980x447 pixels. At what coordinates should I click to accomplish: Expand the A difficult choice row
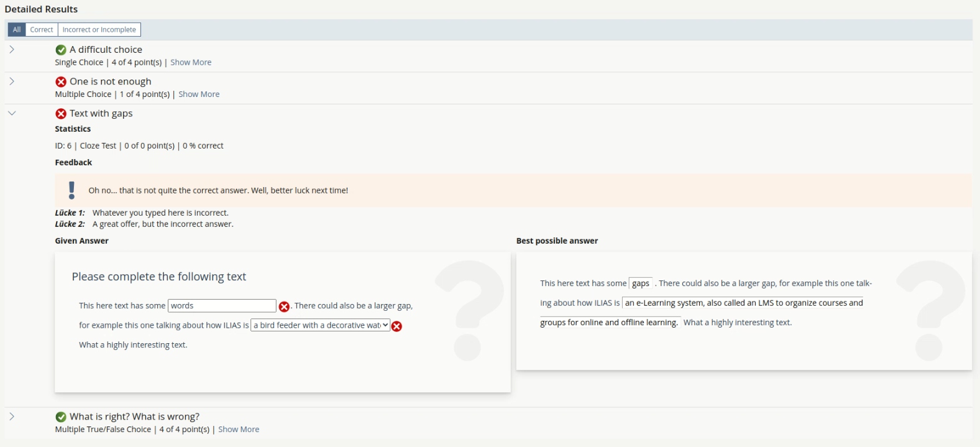(12, 50)
